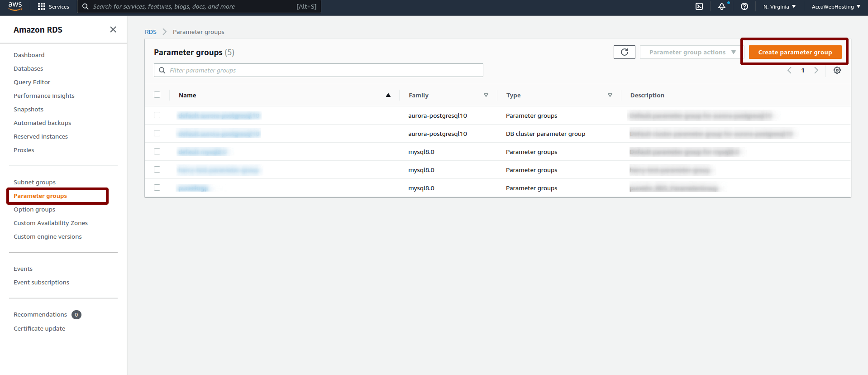The image size is (868, 375).
Task: Open second mysql8.0 parameter group name link
Action: point(218,170)
